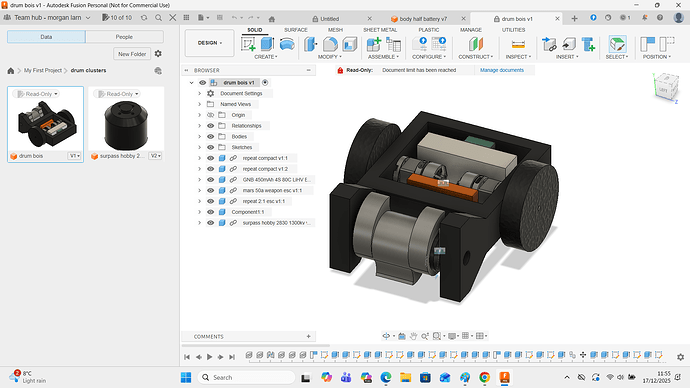The image size is (690, 388).
Task: Expand the Document Settings node
Action: (x=199, y=93)
